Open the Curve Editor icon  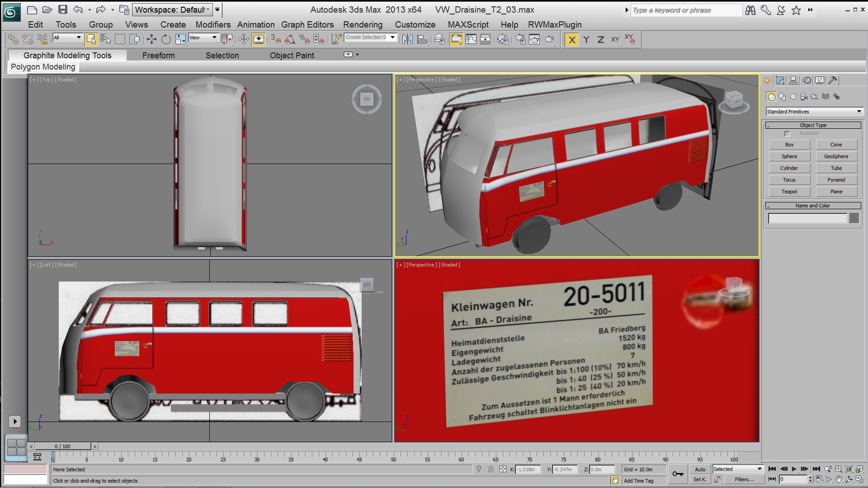(x=471, y=39)
